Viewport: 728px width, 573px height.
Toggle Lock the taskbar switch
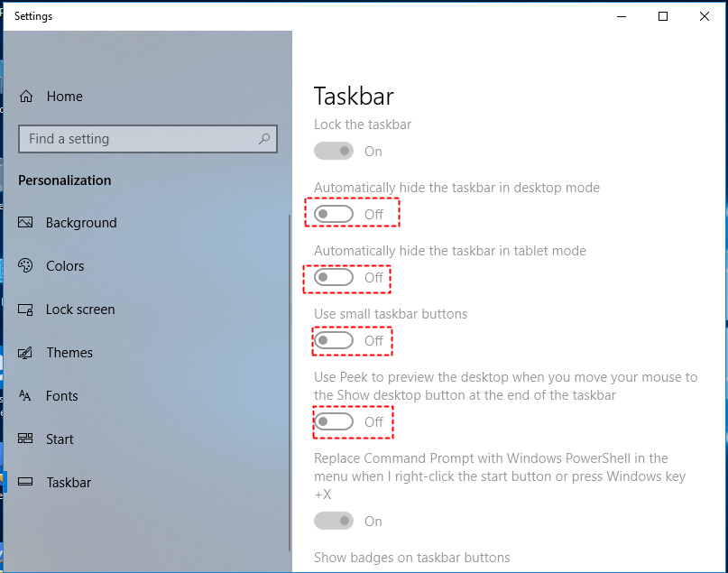(334, 152)
